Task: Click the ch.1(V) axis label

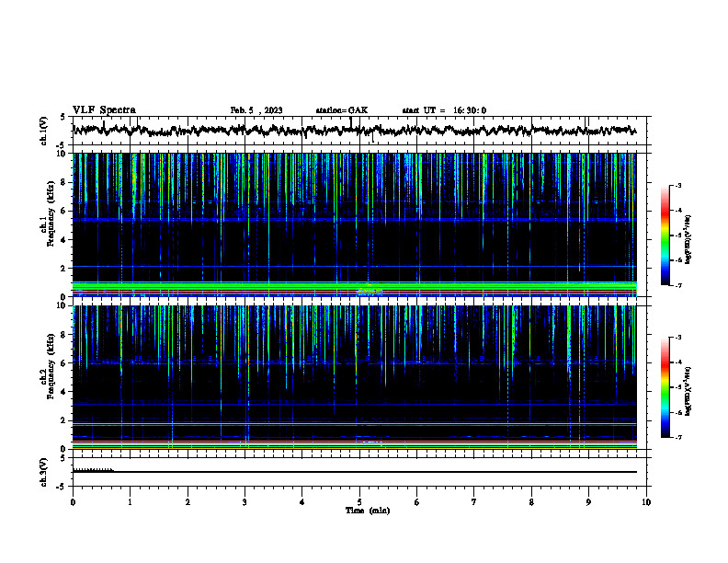Action: [44, 131]
